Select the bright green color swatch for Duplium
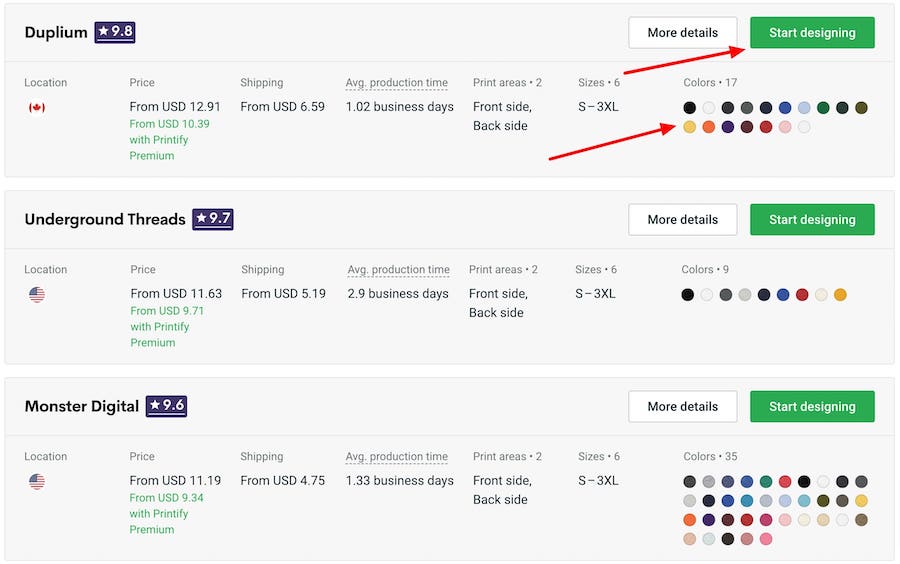This screenshot has height=564, width=900. (823, 108)
